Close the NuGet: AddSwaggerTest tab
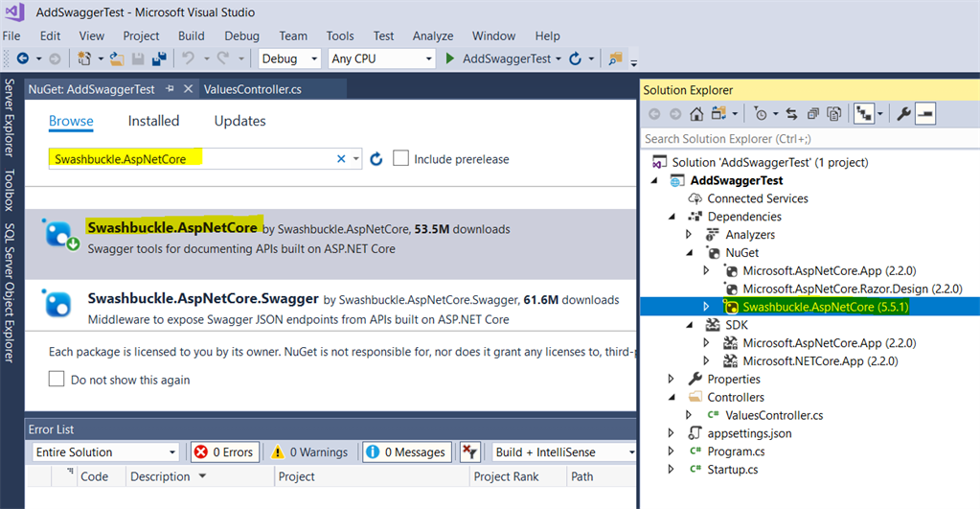 point(188,89)
